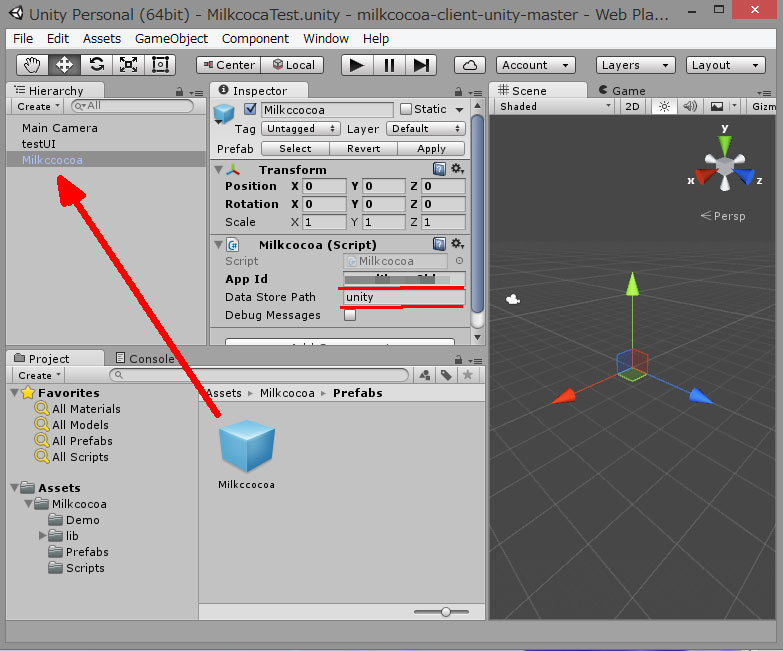Pause the game playback
The height and width of the screenshot is (651, 783).
coord(389,65)
